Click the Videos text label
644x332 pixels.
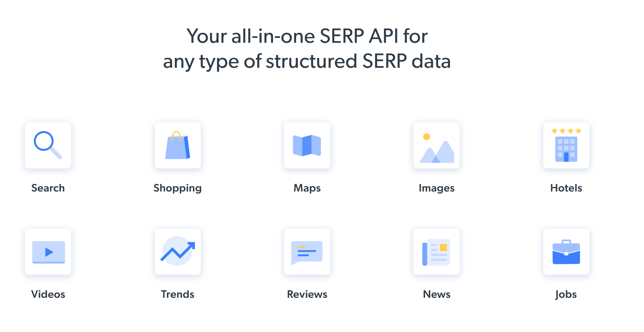pos(48,294)
